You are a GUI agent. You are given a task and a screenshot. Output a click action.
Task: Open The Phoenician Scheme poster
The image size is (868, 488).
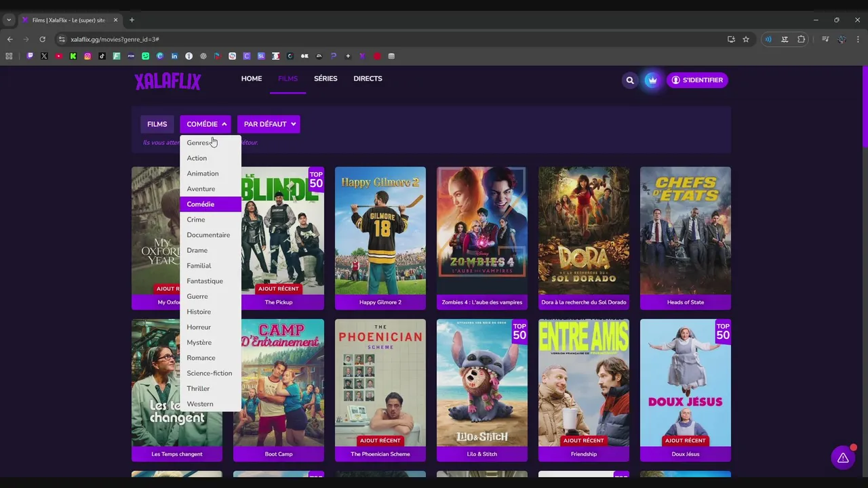[x=380, y=383]
